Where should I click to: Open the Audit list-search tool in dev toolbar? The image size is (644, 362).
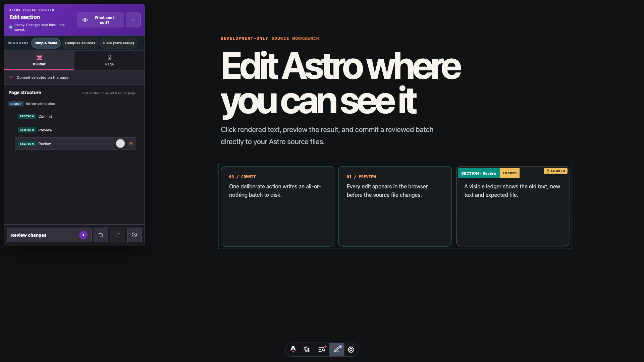point(322,350)
